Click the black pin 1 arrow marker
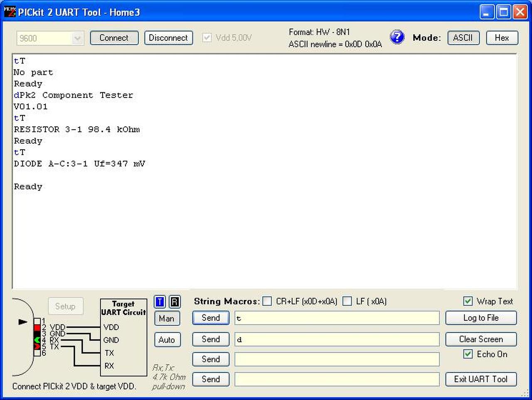 pos(23,321)
